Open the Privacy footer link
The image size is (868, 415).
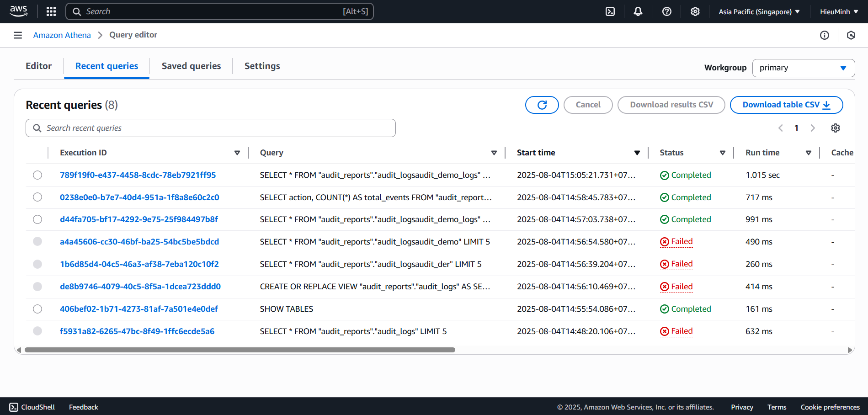pos(742,407)
